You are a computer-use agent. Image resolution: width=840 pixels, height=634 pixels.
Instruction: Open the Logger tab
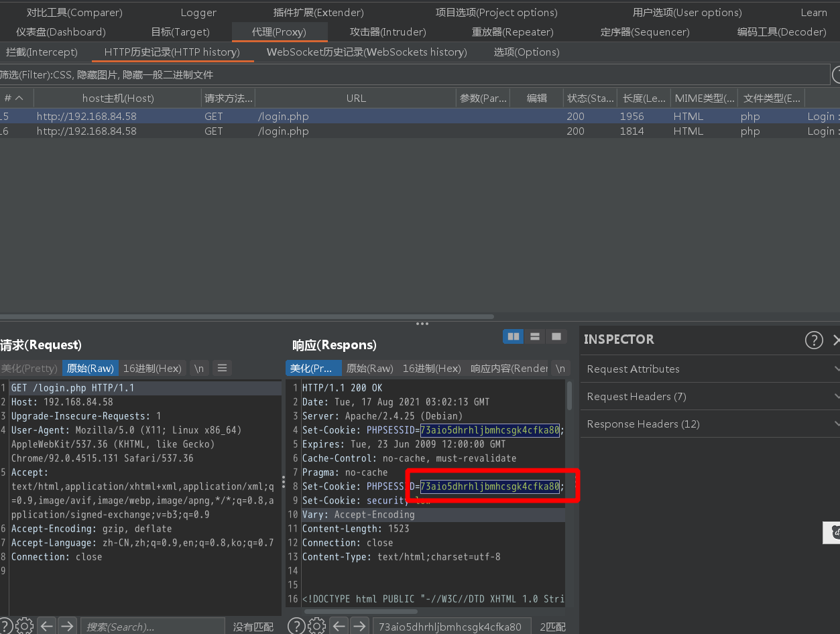[198, 12]
